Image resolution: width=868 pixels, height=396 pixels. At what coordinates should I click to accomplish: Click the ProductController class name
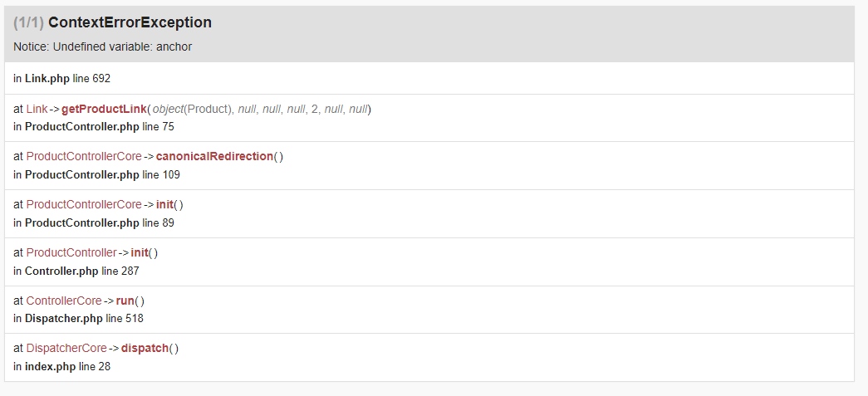pos(71,252)
